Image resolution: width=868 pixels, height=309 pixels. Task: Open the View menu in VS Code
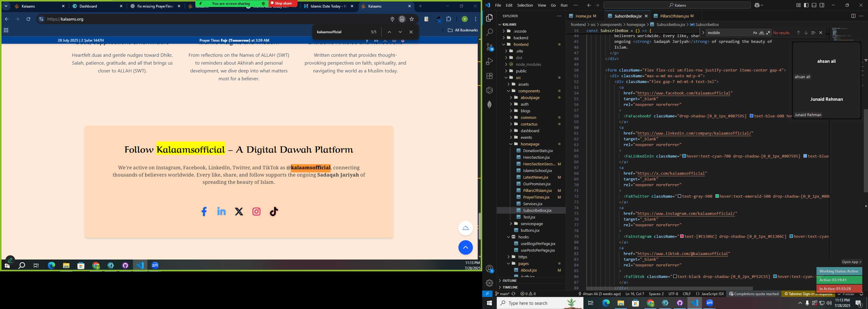tap(542, 5)
